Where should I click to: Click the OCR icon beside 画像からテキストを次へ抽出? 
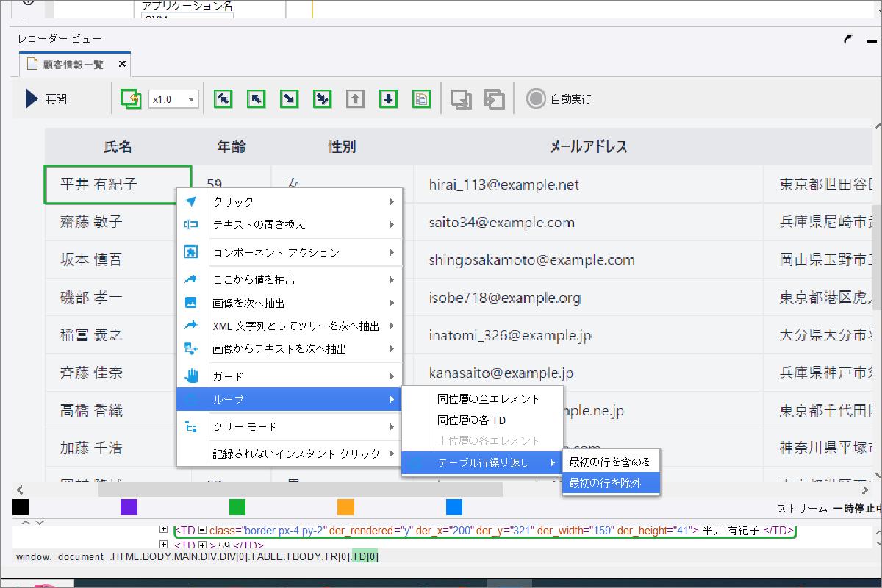coord(191,348)
